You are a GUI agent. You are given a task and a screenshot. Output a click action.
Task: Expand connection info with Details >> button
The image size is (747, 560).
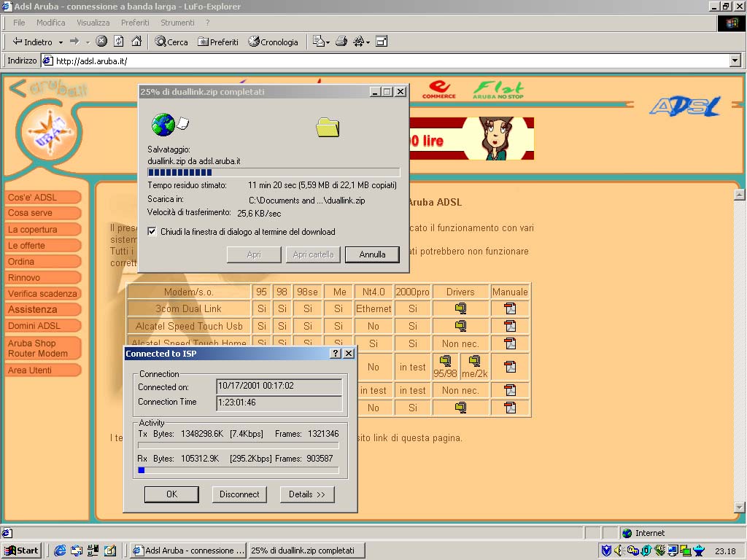tap(307, 494)
